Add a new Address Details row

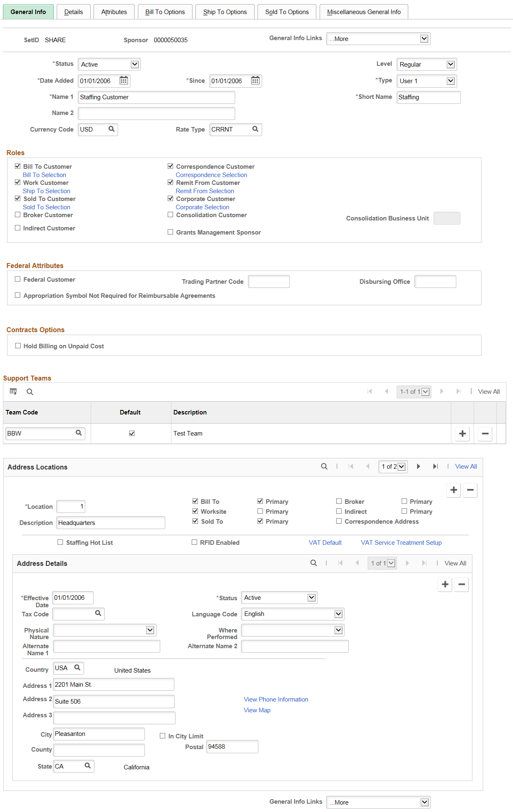(445, 584)
